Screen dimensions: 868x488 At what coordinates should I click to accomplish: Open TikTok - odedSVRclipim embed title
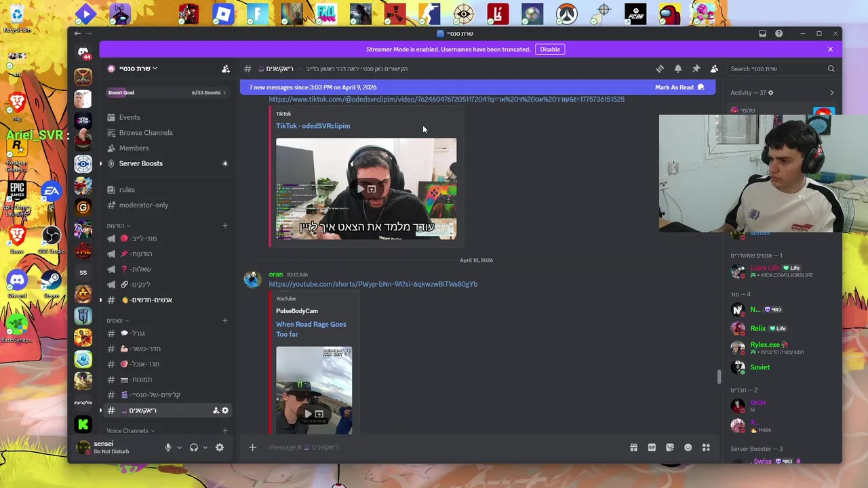coord(313,126)
